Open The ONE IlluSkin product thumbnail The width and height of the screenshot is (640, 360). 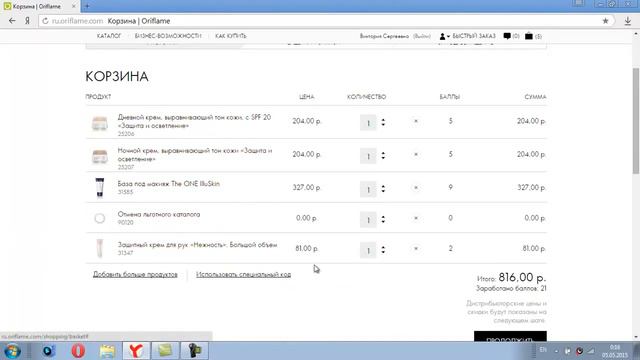point(100,188)
